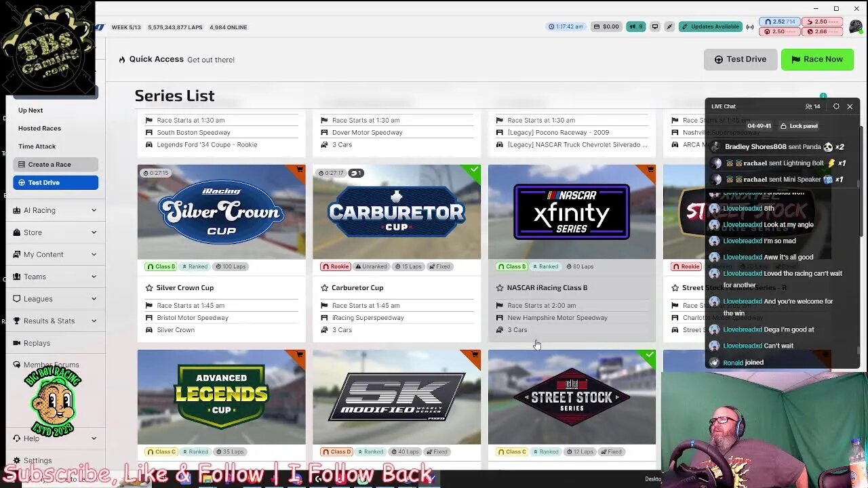868x488 pixels.
Task: Click the monitor display icon in top bar
Action: (655, 26)
